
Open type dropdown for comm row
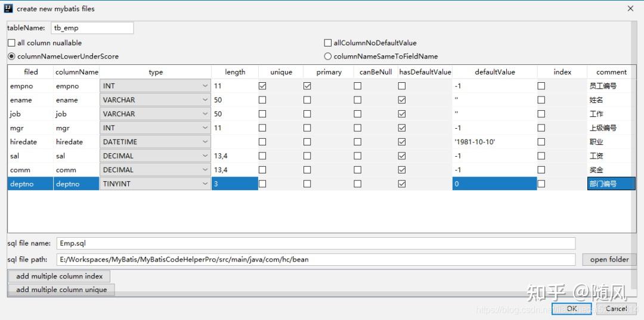[x=155, y=169]
